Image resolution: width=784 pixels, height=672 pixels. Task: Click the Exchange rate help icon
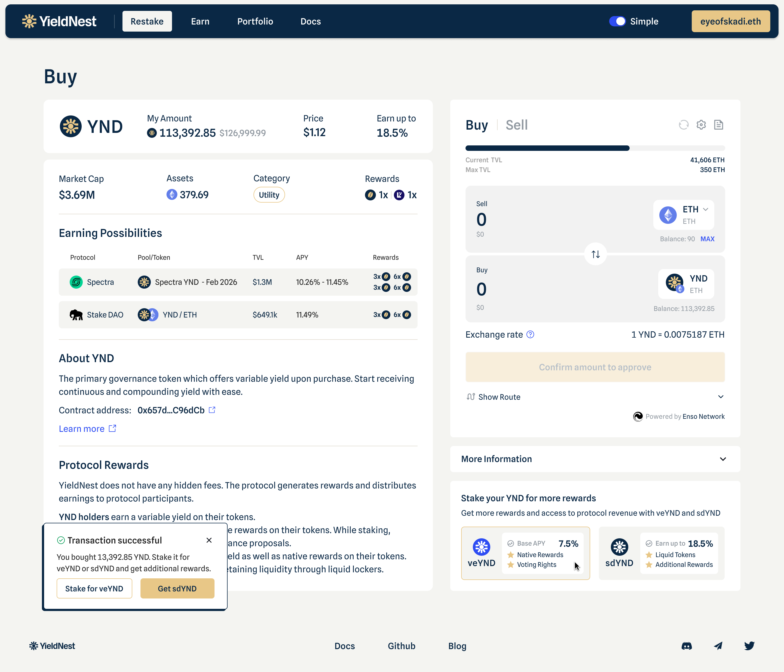531,334
